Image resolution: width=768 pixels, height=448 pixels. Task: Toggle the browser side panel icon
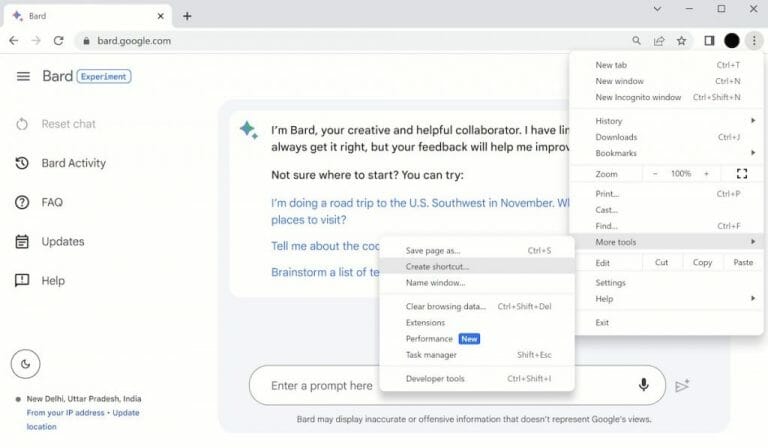[709, 41]
